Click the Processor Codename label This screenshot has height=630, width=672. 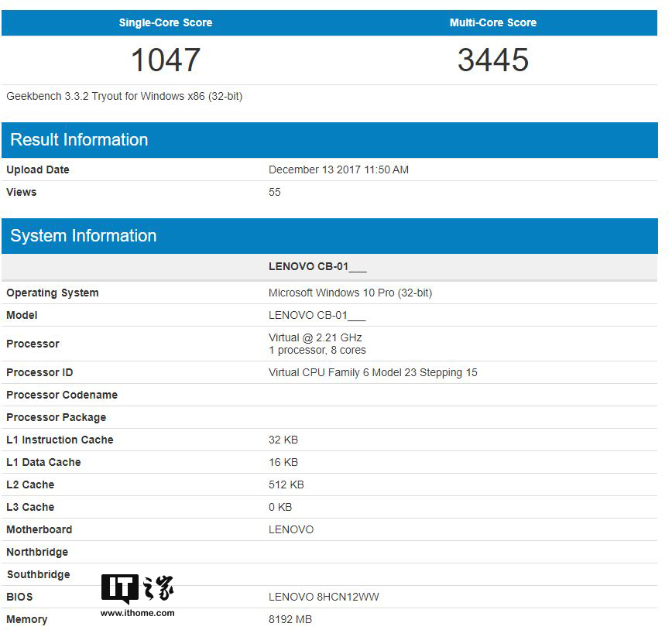pos(62,395)
